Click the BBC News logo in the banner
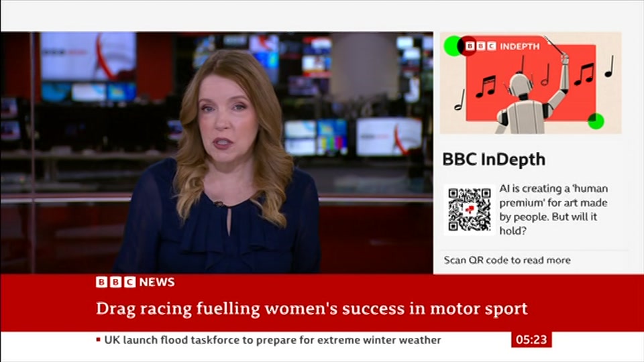 click(135, 282)
